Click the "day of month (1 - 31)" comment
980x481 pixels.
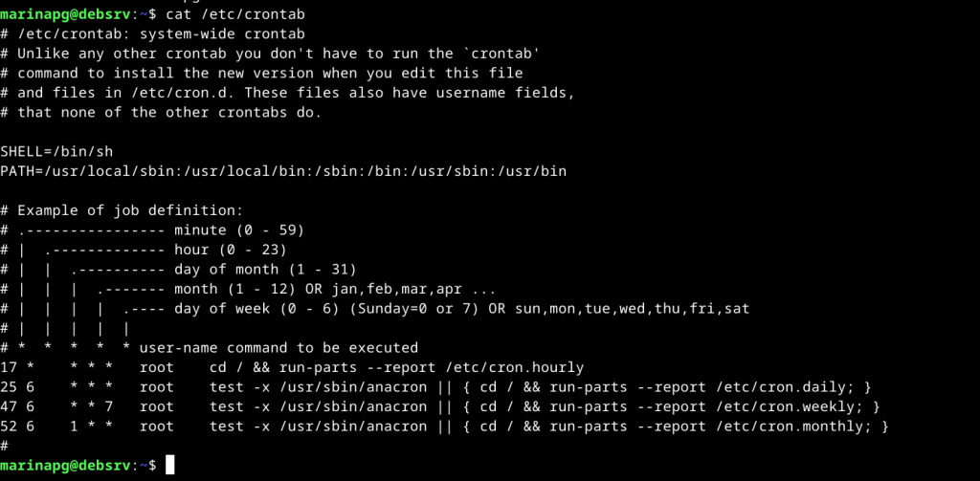point(265,269)
